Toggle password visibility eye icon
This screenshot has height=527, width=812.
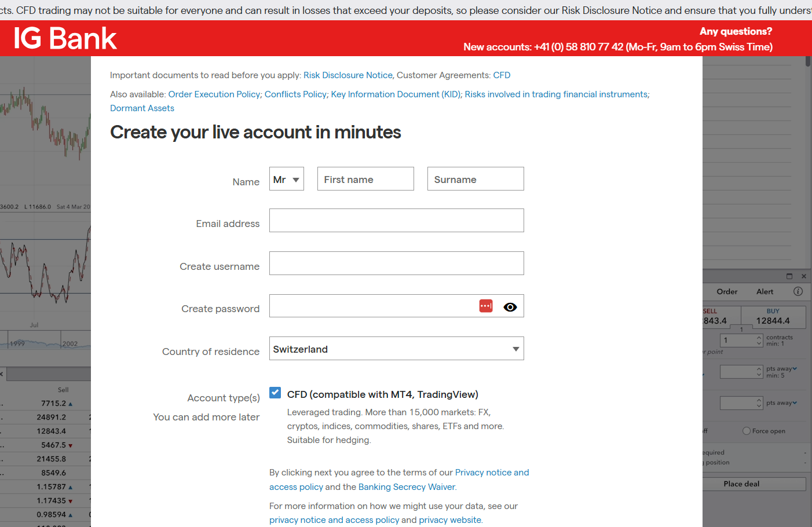510,307
